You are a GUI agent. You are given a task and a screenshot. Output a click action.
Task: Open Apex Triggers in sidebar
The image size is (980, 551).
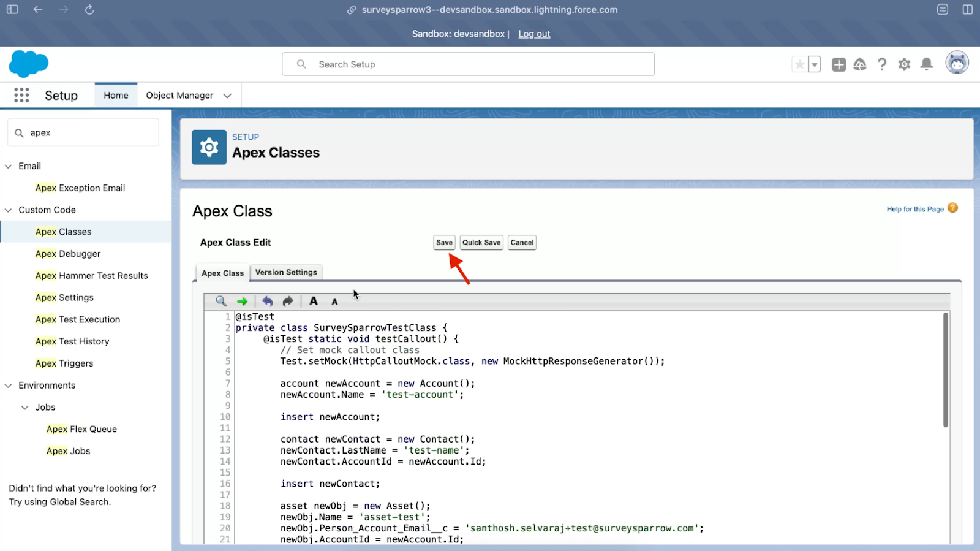tap(64, 363)
